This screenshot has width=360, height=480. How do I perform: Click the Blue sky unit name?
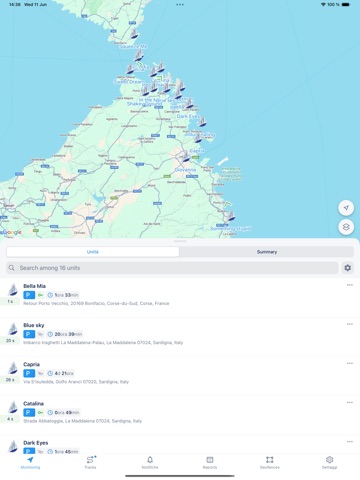coord(34,325)
